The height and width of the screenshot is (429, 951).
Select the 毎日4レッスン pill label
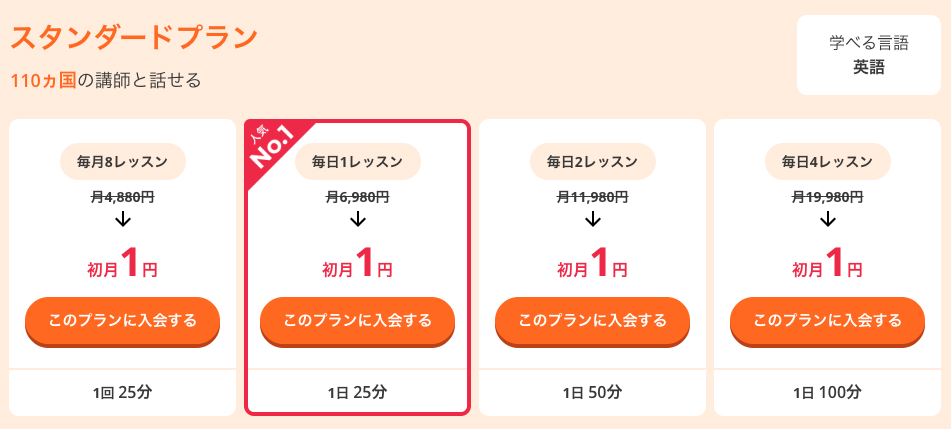pyautogui.click(x=828, y=161)
